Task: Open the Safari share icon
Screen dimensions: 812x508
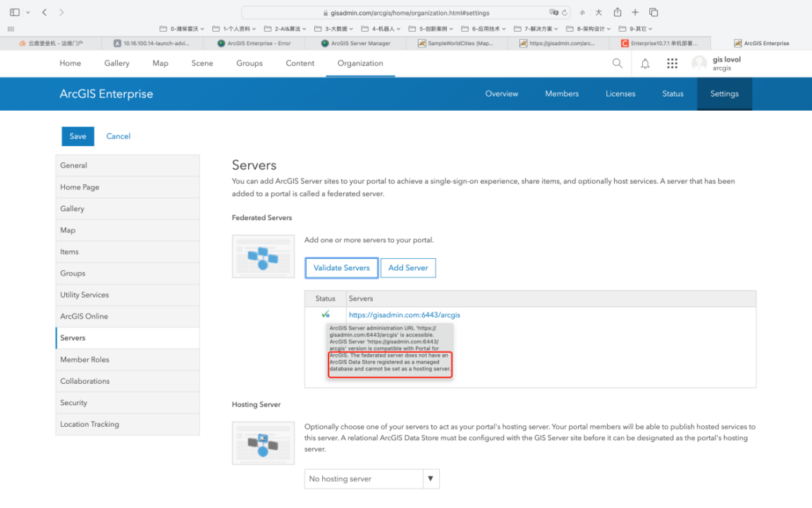Action: [x=617, y=12]
